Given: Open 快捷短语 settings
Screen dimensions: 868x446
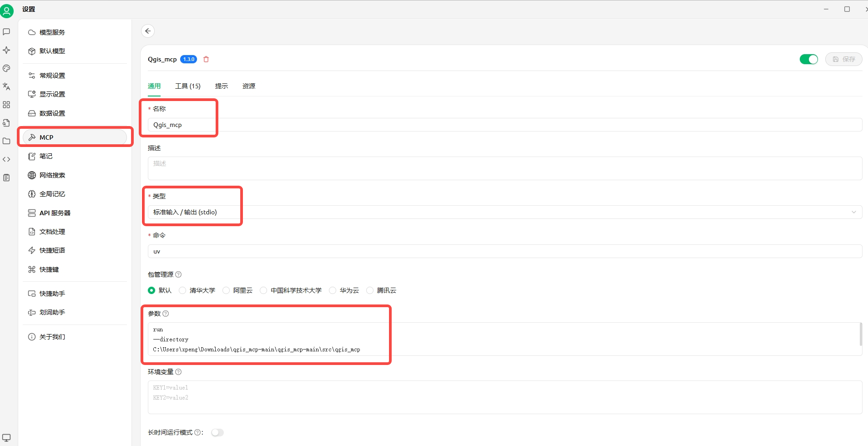Looking at the screenshot, I should pos(75,250).
